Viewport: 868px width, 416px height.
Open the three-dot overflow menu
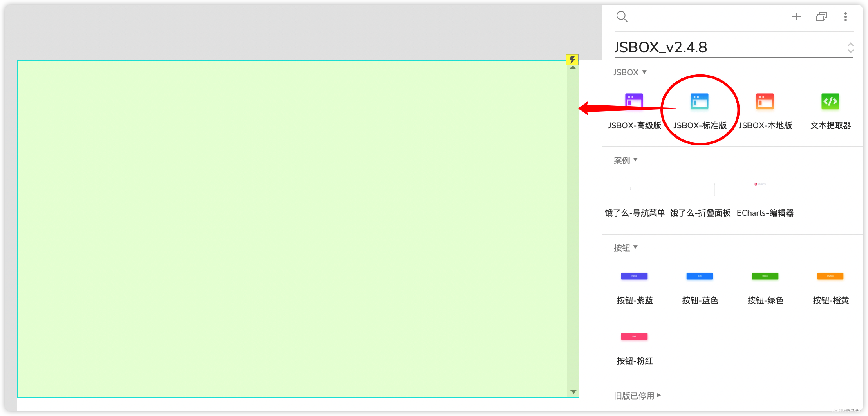click(845, 17)
